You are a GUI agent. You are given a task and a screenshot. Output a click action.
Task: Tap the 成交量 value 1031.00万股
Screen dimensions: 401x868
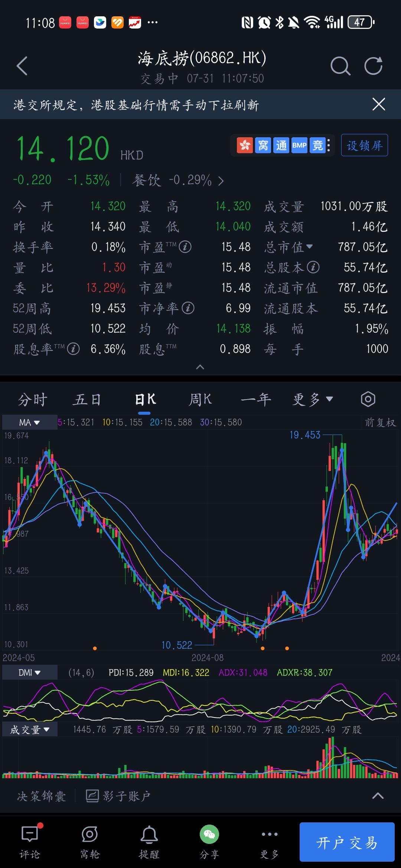[354, 206]
